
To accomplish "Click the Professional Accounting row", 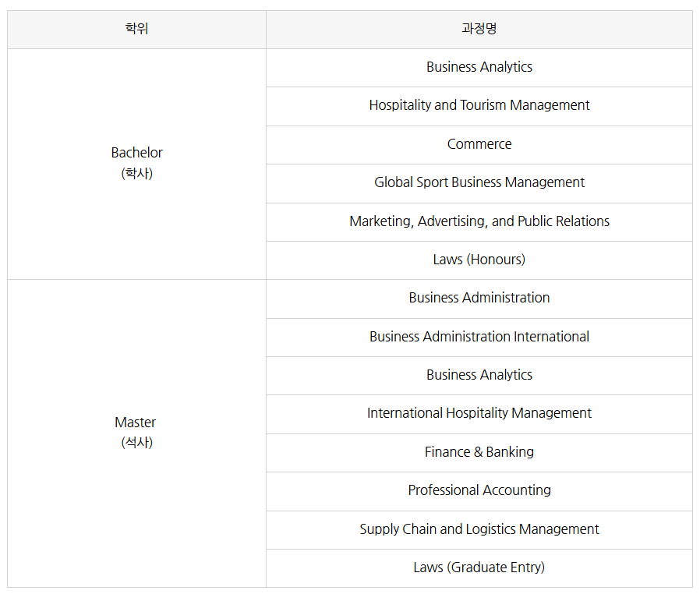I will pos(479,490).
